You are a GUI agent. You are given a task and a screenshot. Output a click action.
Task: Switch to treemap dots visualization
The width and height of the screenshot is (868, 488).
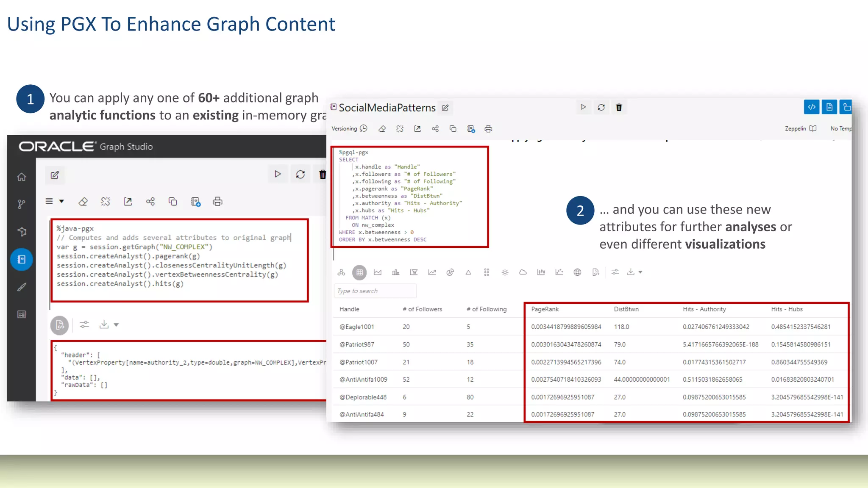point(487,272)
